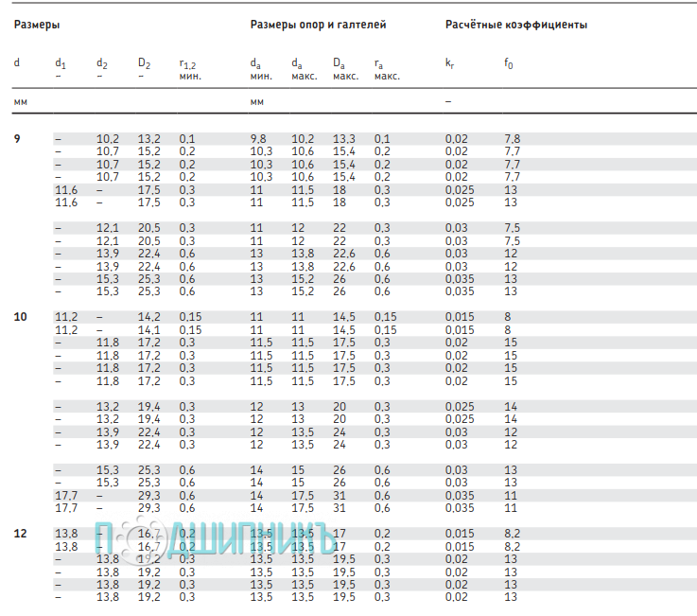Select the bold d value "12"
Screen dimensions: 697x616
coord(21,534)
